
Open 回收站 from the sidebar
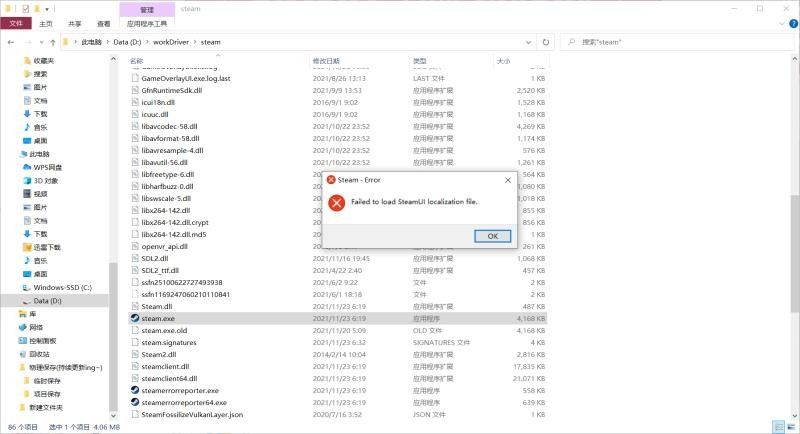pyautogui.click(x=39, y=354)
